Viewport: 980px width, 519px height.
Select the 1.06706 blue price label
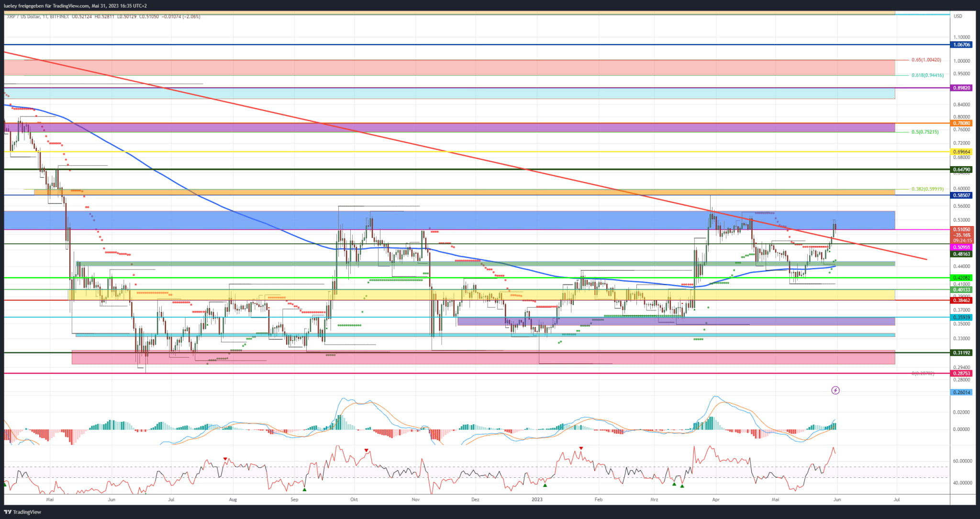[962, 45]
